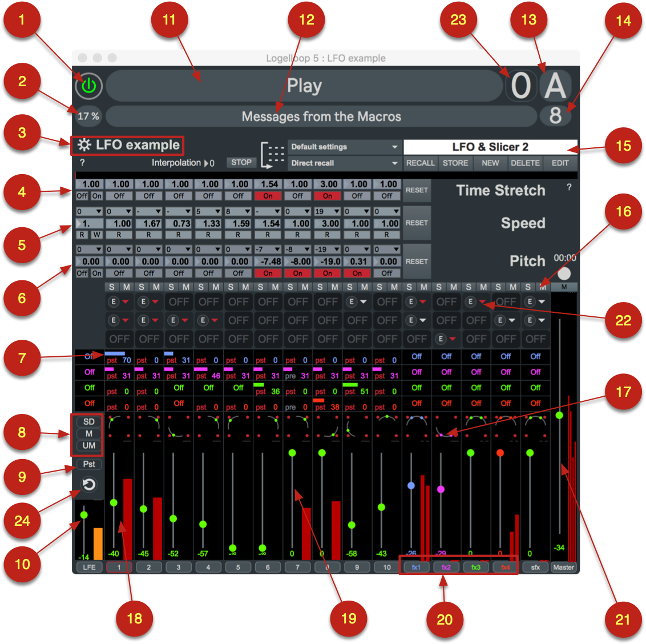The image size is (646, 644).
Task: Click the DELETE preset button
Action: pyautogui.click(x=525, y=163)
